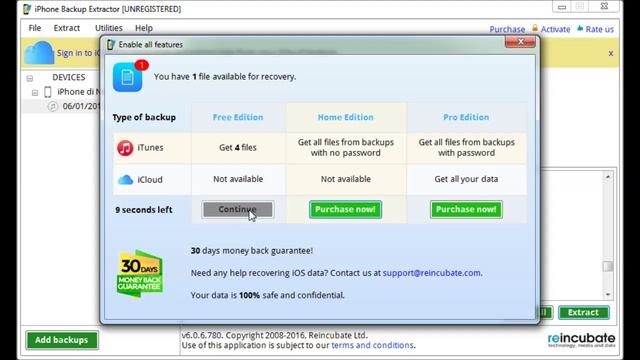Click the Add backups button

[62, 340]
